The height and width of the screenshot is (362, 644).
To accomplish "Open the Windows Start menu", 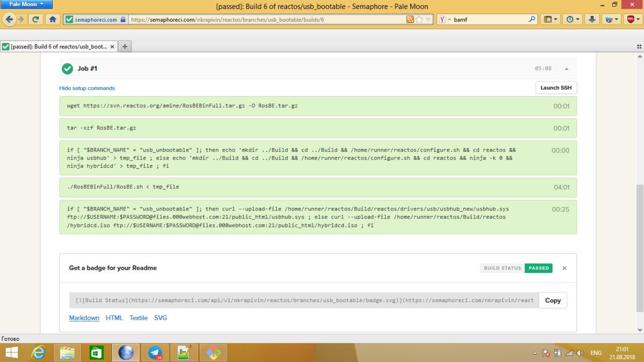I will (x=12, y=352).
